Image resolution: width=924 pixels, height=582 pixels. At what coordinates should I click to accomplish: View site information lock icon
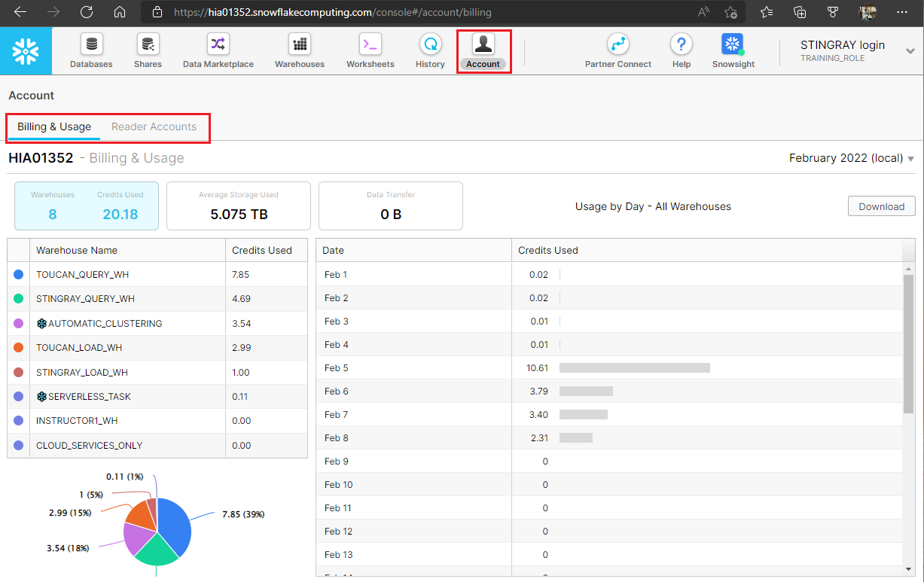pos(157,12)
